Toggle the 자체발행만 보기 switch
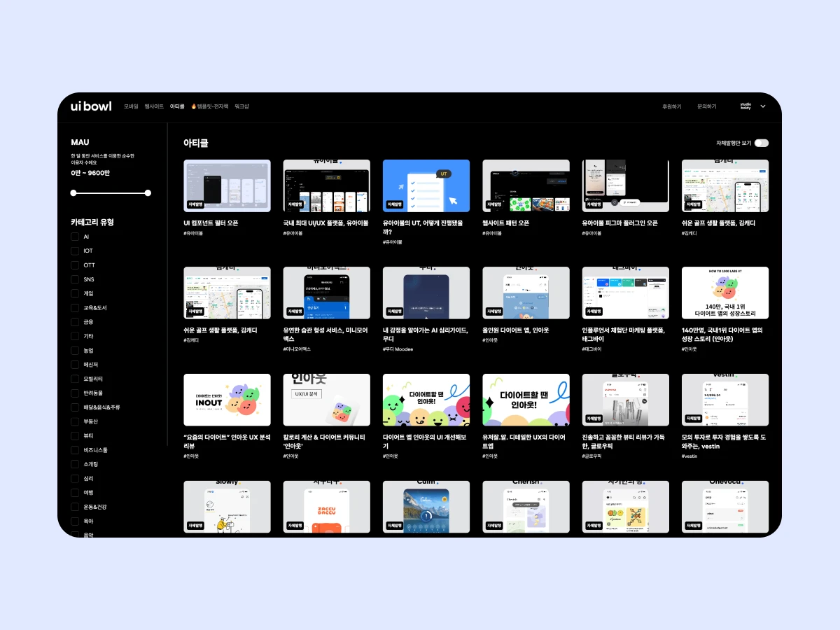 [762, 143]
